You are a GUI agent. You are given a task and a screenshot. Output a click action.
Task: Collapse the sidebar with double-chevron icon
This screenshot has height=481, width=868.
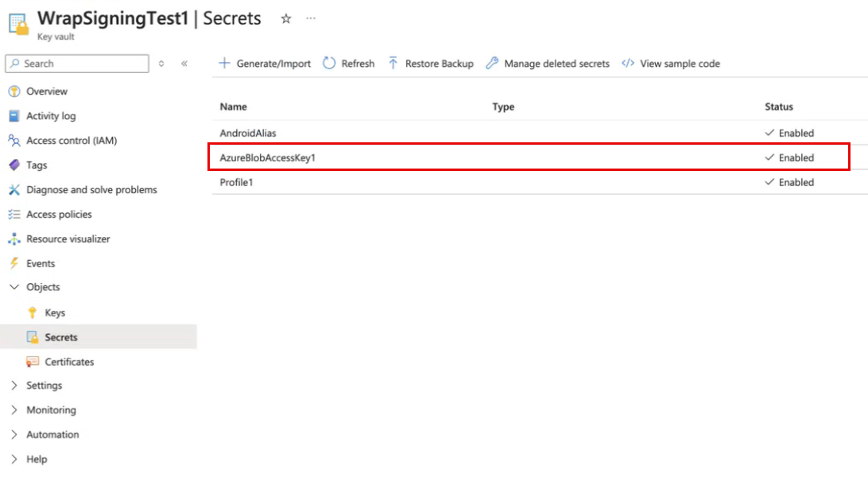click(x=184, y=64)
